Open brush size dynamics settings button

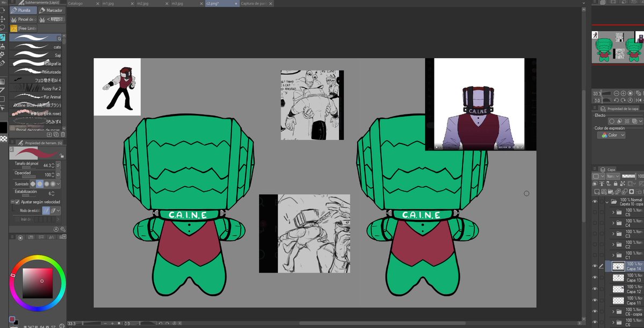tap(58, 165)
